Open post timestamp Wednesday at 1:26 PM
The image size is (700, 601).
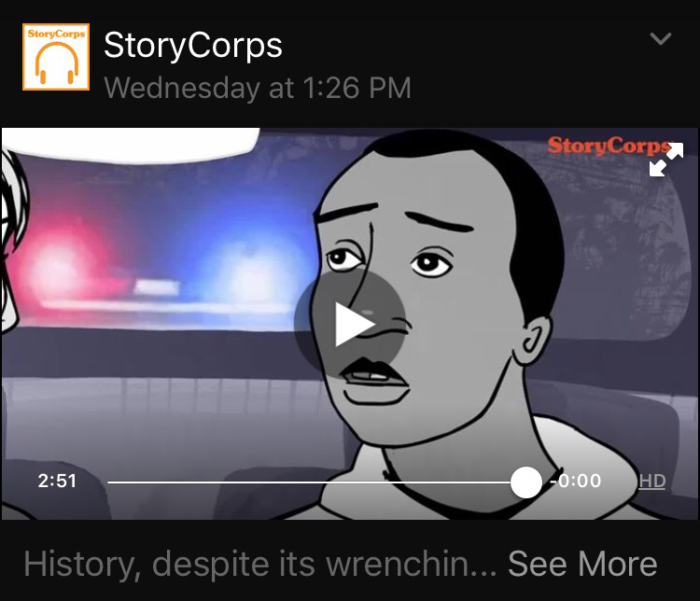[258, 88]
